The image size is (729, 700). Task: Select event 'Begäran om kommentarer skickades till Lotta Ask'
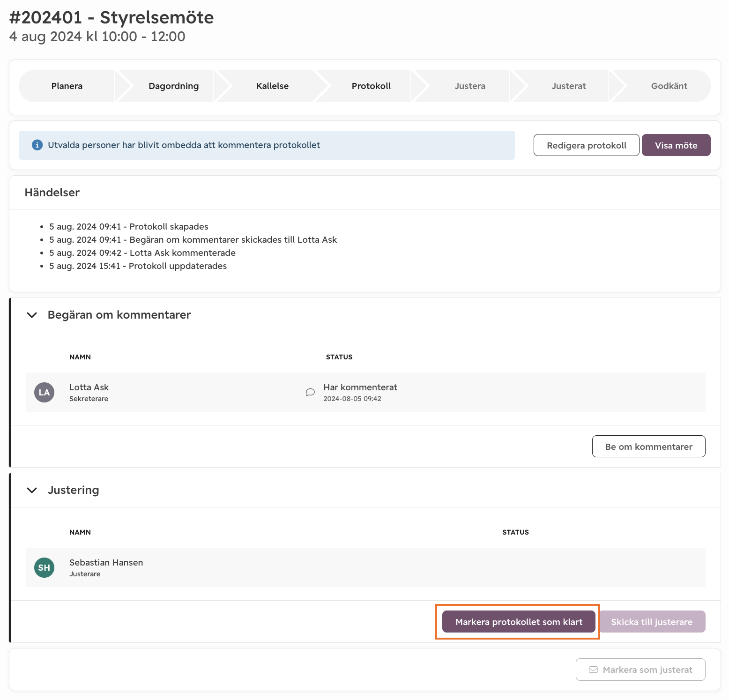click(193, 239)
